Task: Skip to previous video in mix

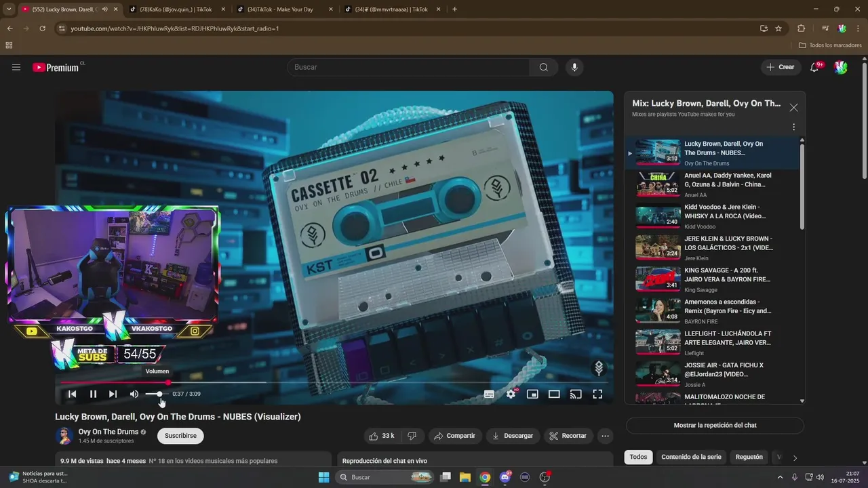Action: tap(72, 394)
